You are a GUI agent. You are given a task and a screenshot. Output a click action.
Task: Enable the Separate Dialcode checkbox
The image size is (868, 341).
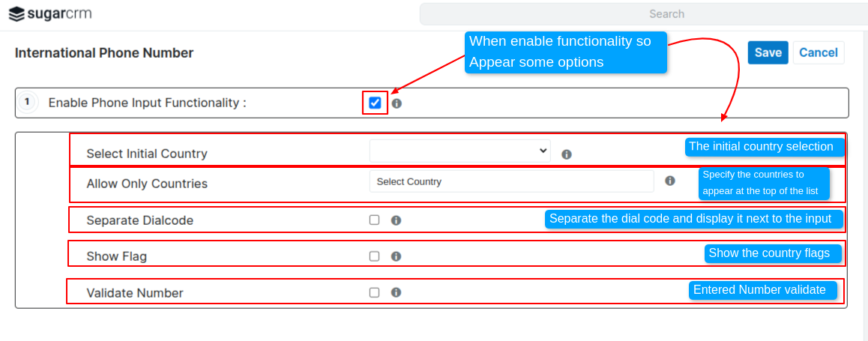375,220
